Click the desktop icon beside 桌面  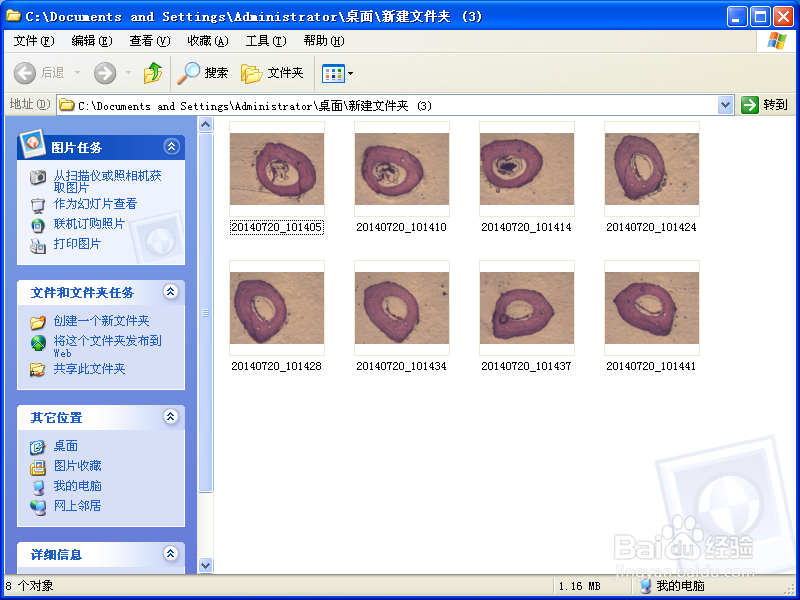(38, 447)
